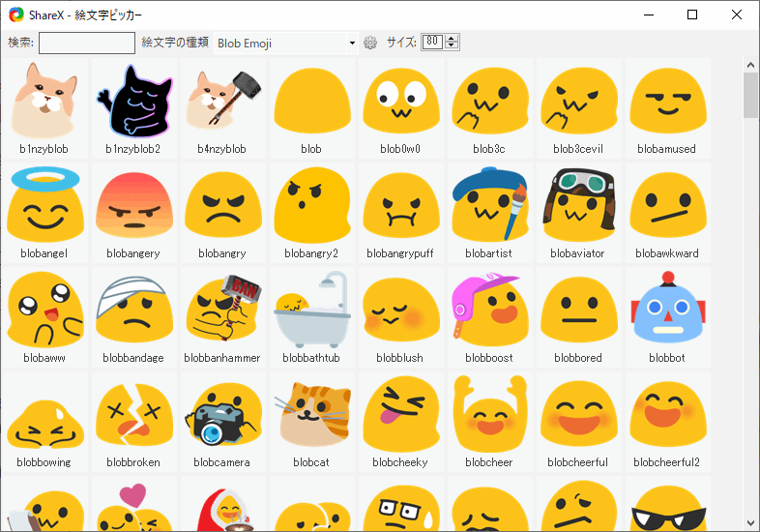Pick the blobaww emoji
Viewport: 760px width, 532px height.
click(x=45, y=317)
